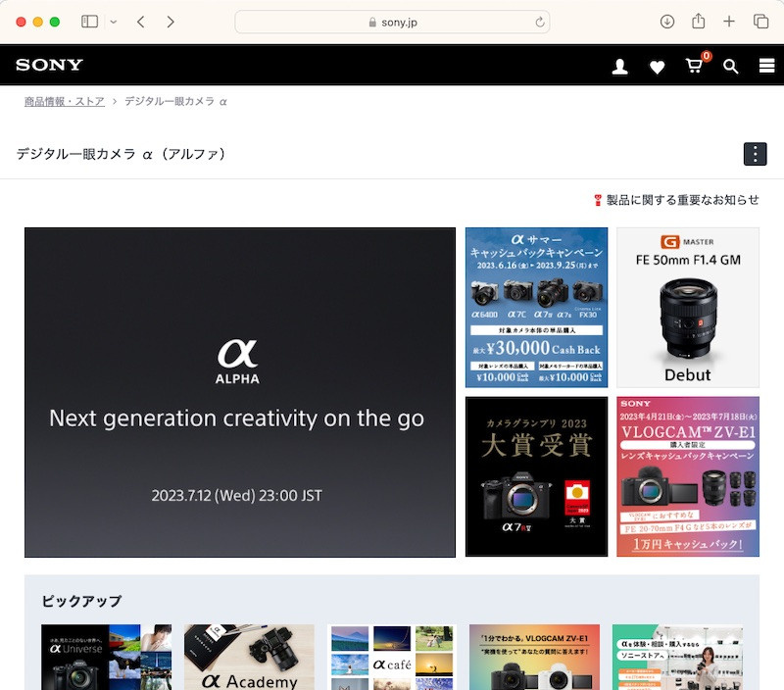Click the search magnifier icon

click(x=731, y=67)
